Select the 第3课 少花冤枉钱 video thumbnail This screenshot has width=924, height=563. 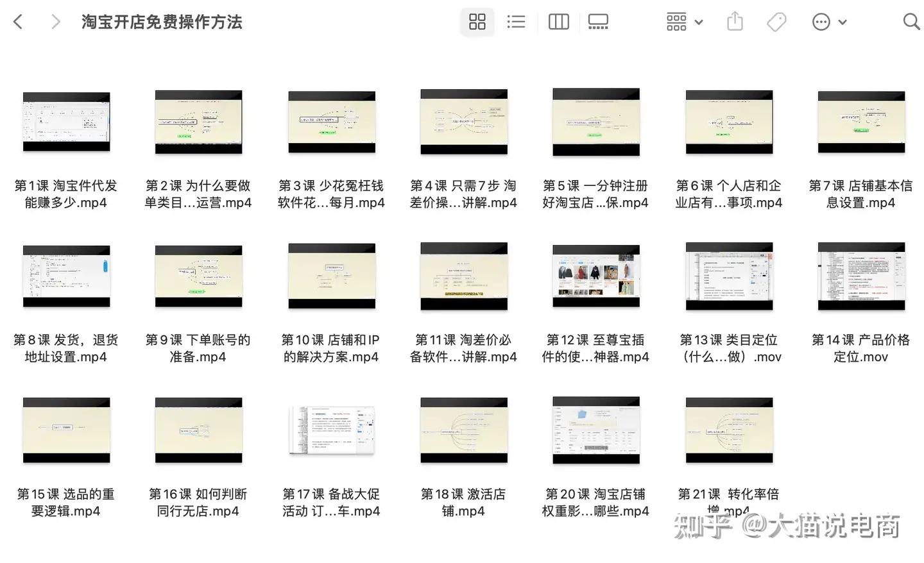332,122
